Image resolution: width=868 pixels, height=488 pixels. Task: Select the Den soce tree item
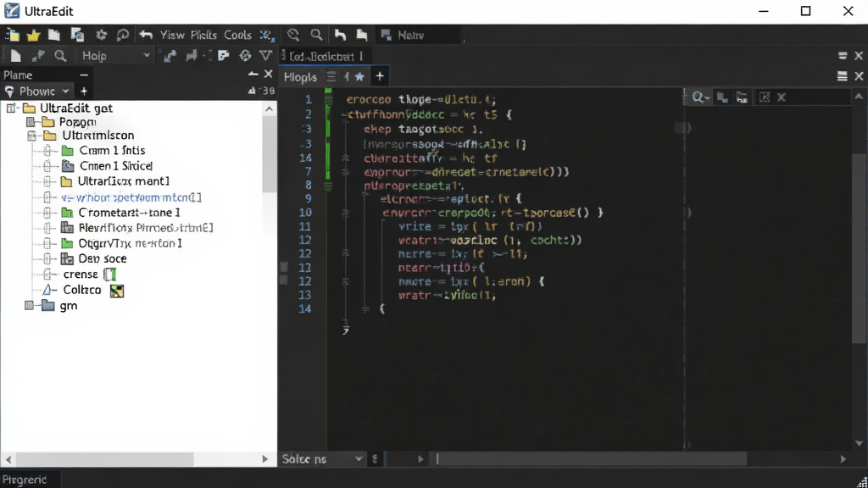103,258
